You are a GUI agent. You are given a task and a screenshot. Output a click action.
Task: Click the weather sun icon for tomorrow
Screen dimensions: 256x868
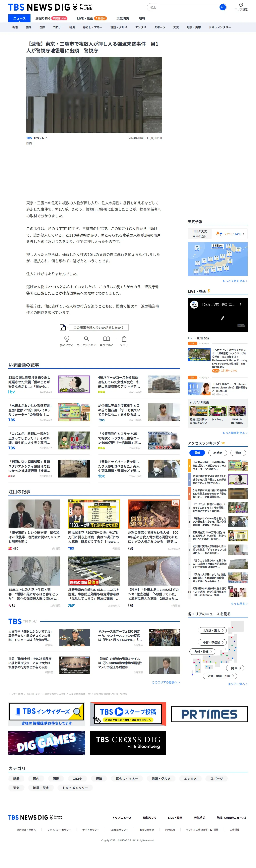click(x=219, y=234)
